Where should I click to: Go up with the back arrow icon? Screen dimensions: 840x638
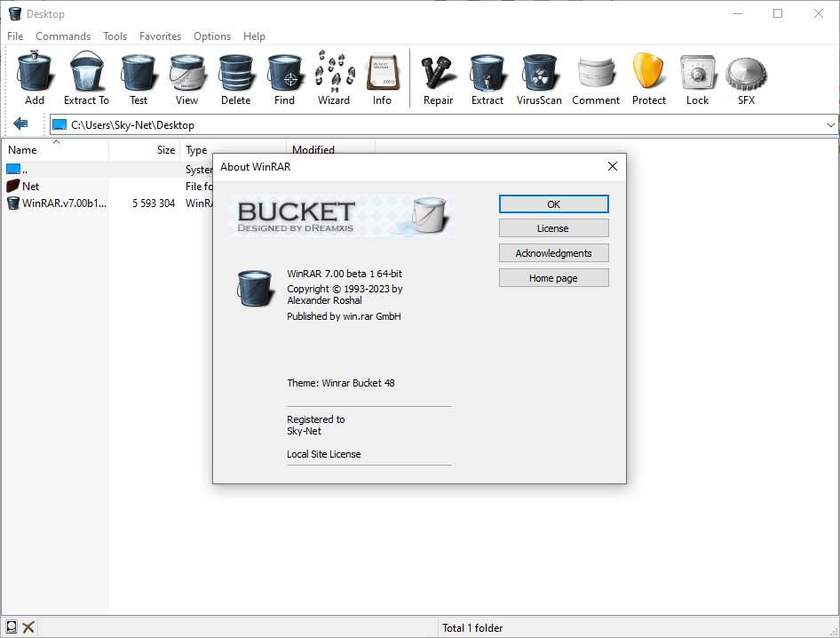(20, 124)
